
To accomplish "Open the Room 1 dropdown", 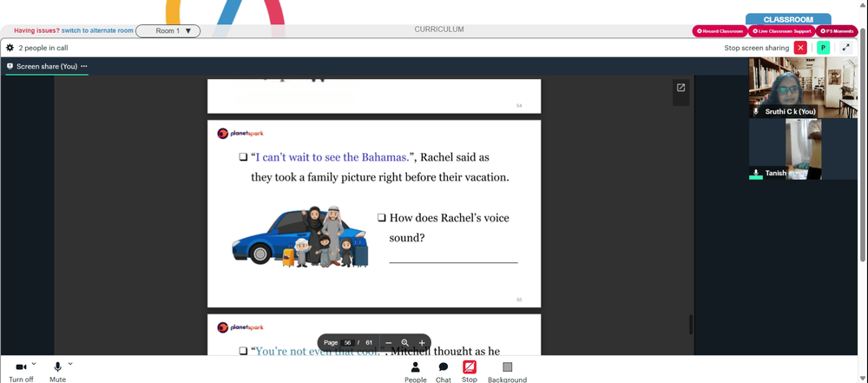I will point(168,31).
